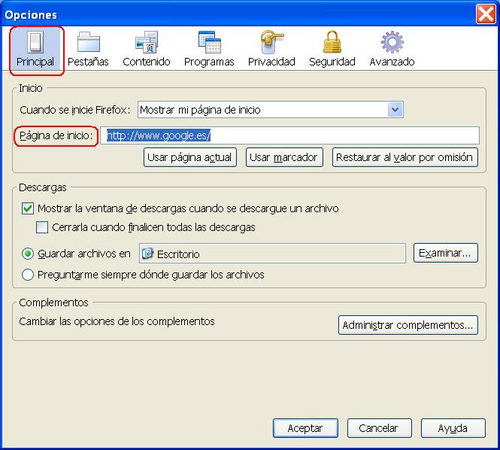Screen dimensions: 500x450
Task: Enable Cerrarla cuando finalicen todas las descargas
Action: point(42,227)
